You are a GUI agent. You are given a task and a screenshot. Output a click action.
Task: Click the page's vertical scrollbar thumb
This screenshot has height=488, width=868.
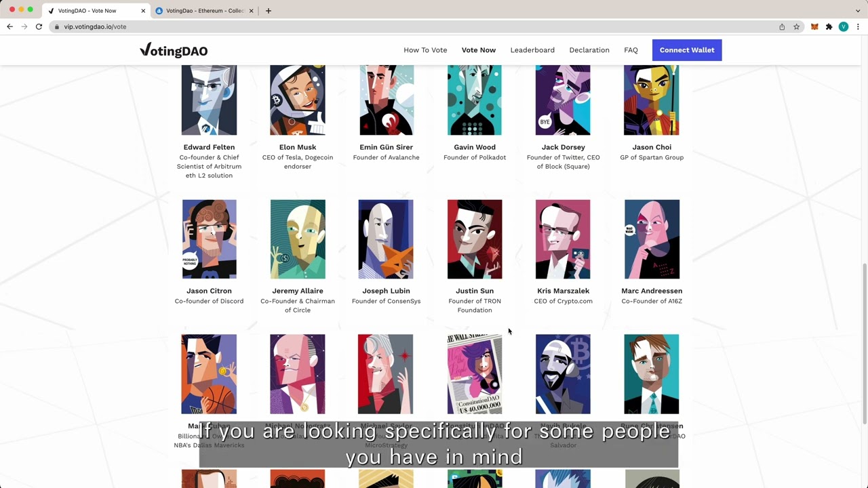864,344
